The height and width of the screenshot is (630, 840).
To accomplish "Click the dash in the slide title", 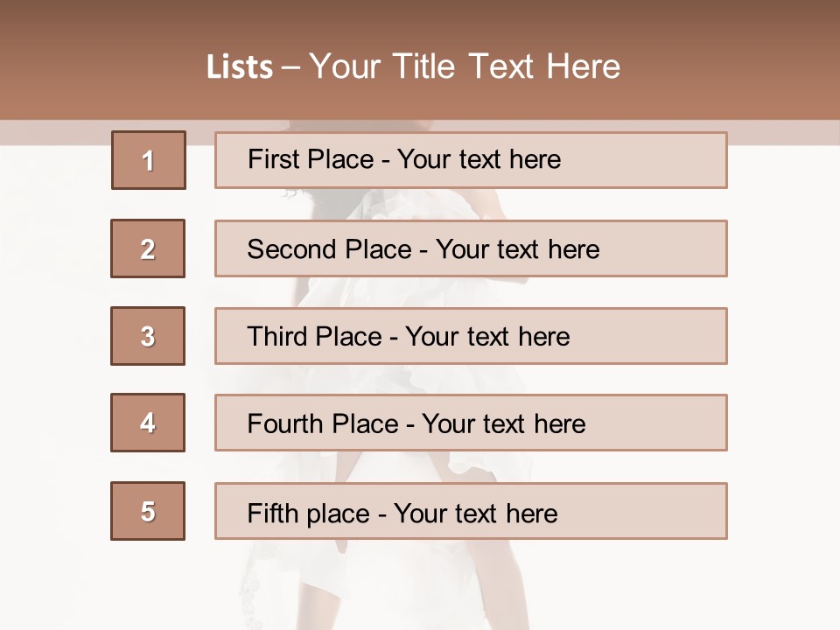I will click(290, 67).
